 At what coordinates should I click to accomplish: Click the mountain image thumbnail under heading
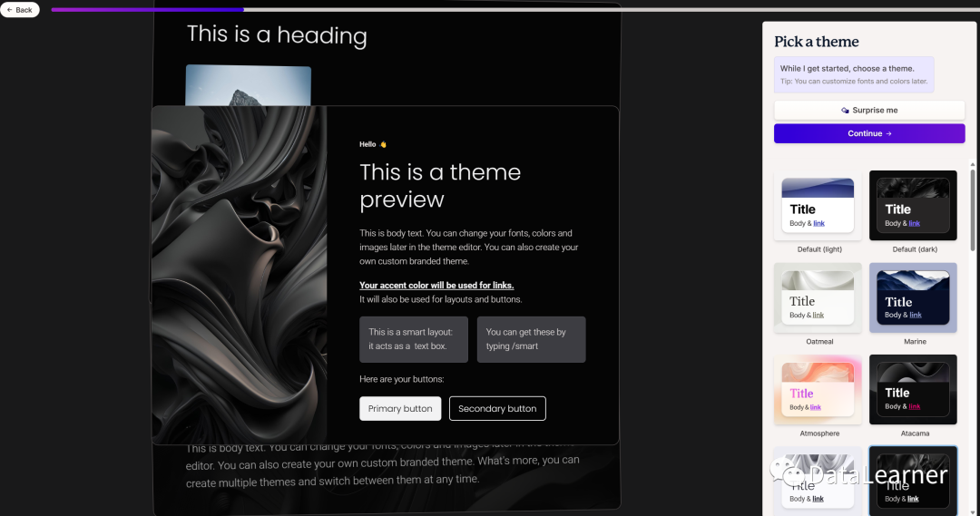pos(248,85)
